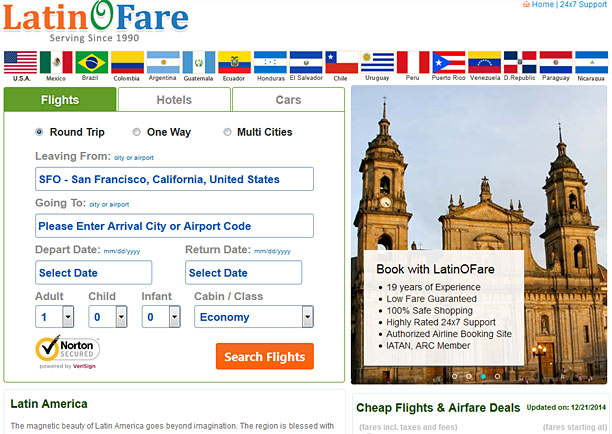The height and width of the screenshot is (434, 612).
Task: Open Colombia flag destination
Action: coord(127,62)
